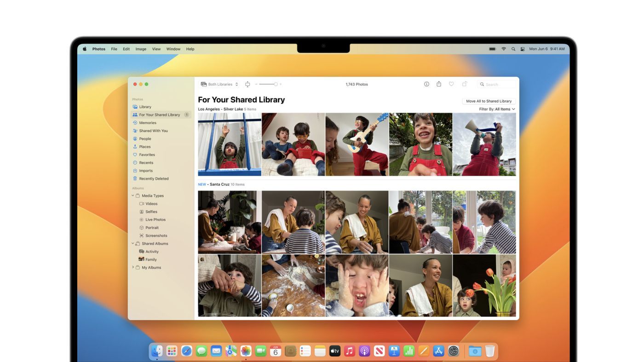This screenshot has width=644, height=362.
Task: Click the Mon Jun 6 9:41 AM clock
Action: (x=547, y=49)
